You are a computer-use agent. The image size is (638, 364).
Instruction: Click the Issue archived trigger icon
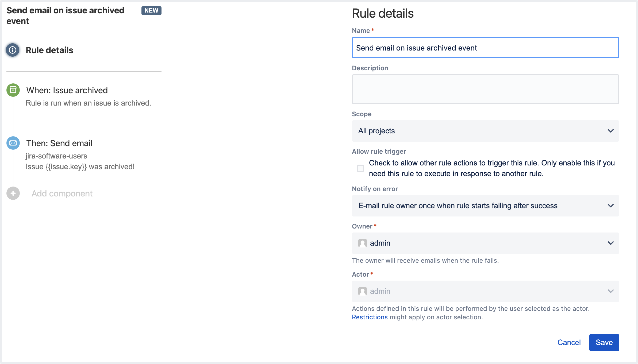point(13,90)
